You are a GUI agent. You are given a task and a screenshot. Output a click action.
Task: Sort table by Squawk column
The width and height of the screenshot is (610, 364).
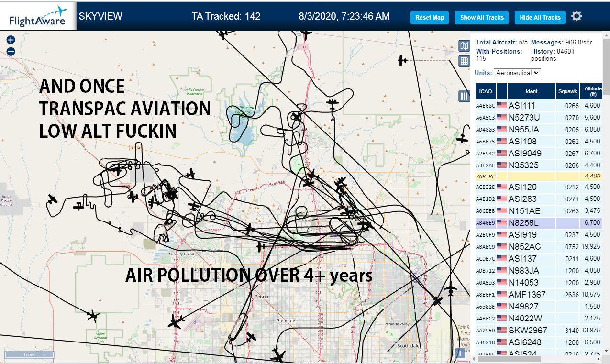(568, 91)
